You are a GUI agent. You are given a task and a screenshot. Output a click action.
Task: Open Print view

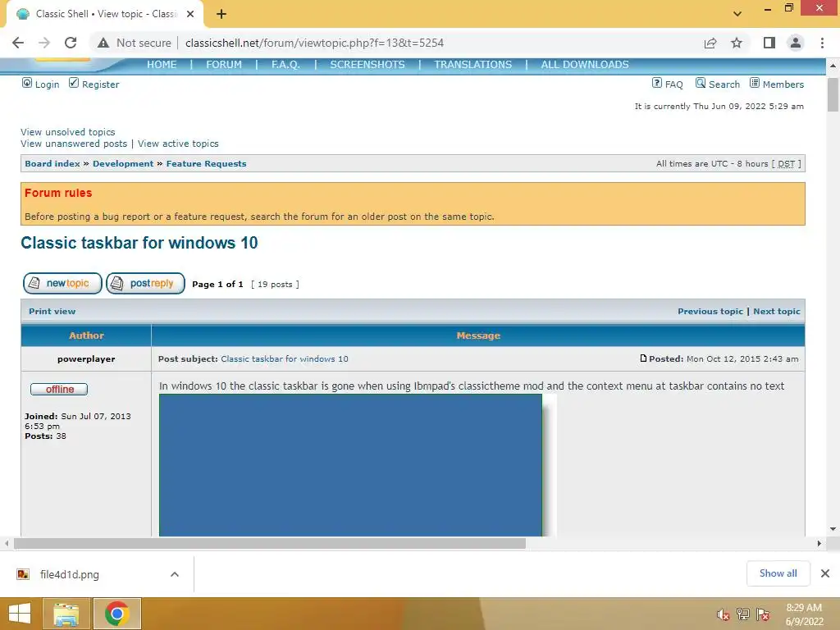coord(52,311)
